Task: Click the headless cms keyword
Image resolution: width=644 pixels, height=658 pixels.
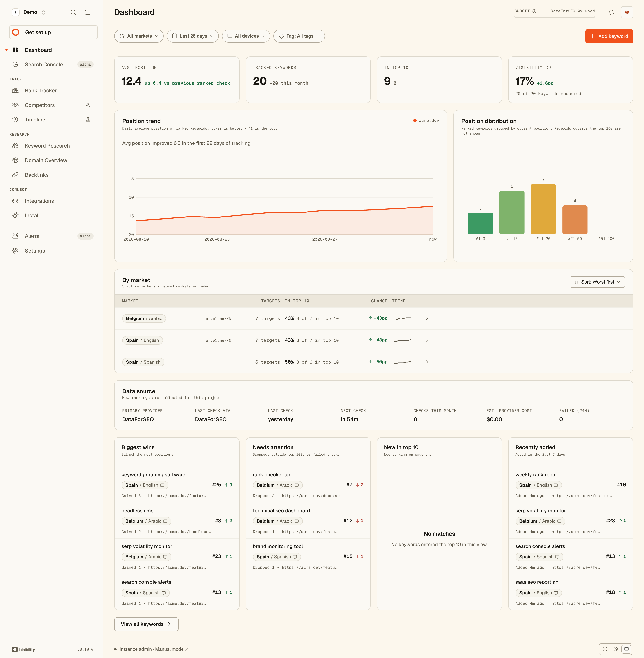Action: (137, 511)
